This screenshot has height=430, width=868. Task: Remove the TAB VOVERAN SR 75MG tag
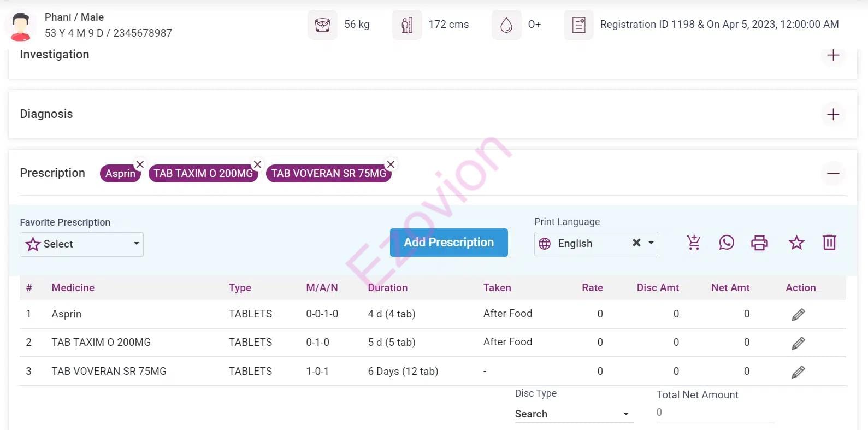click(391, 164)
